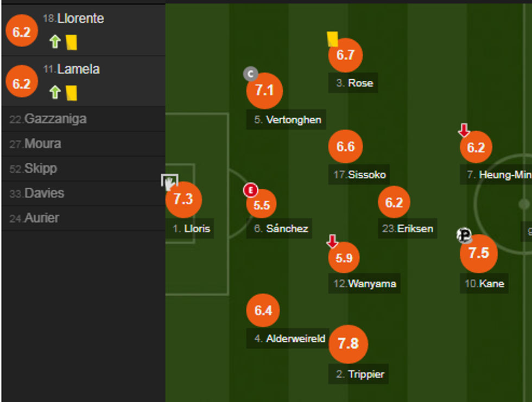
Task: Click Llorente's yellow card icon
Action: (x=71, y=42)
